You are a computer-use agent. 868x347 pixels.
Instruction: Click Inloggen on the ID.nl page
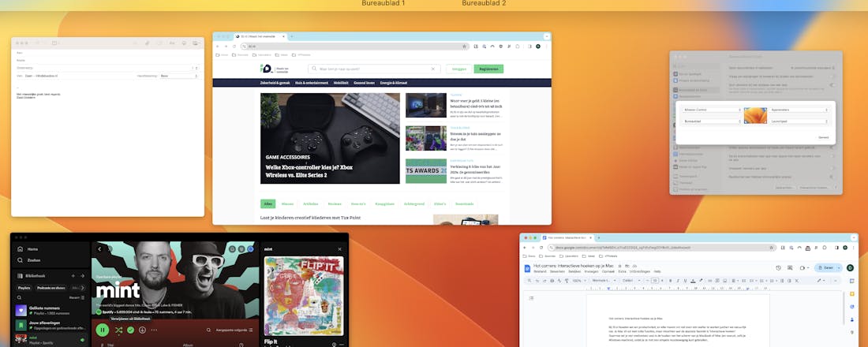click(x=459, y=69)
